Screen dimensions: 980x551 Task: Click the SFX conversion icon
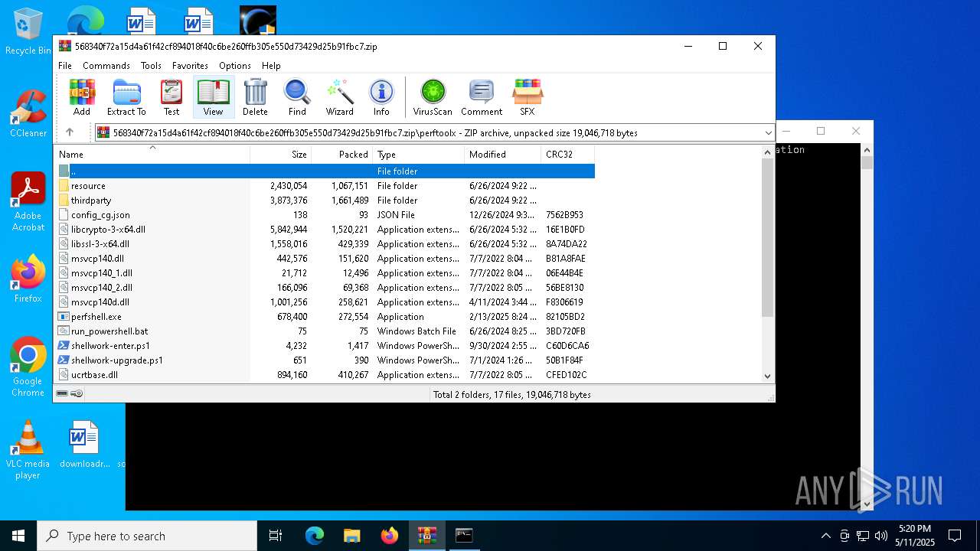pyautogui.click(x=528, y=97)
